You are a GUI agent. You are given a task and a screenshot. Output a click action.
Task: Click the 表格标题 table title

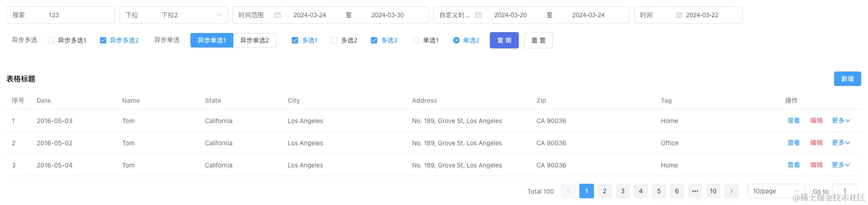point(21,79)
